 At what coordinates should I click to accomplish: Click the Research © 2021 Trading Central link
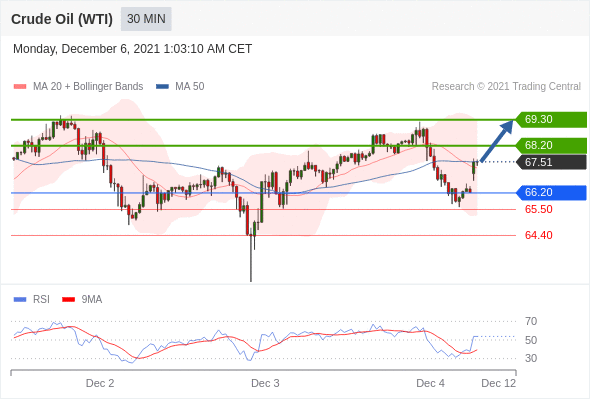(x=506, y=87)
